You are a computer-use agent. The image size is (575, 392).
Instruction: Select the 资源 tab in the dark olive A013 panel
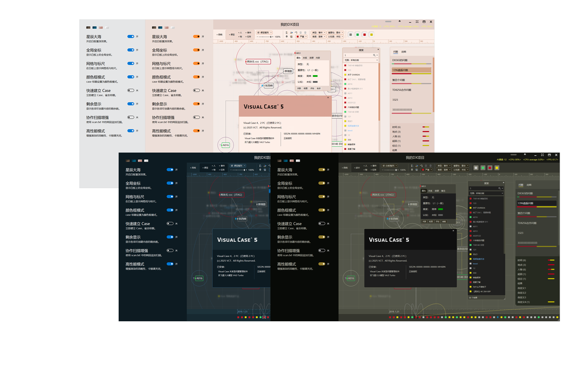tap(437, 191)
